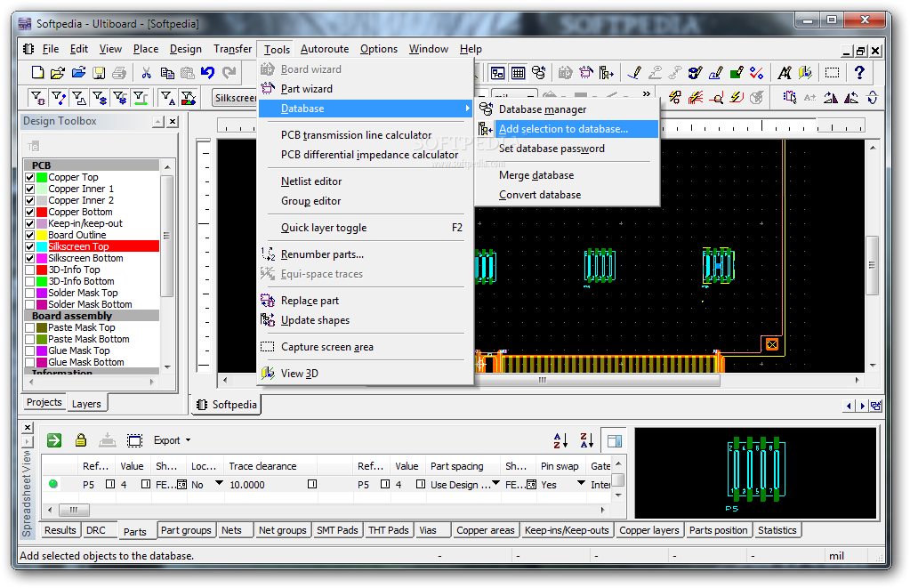Uncheck the Copper Bottom layer checkbox

click(29, 212)
